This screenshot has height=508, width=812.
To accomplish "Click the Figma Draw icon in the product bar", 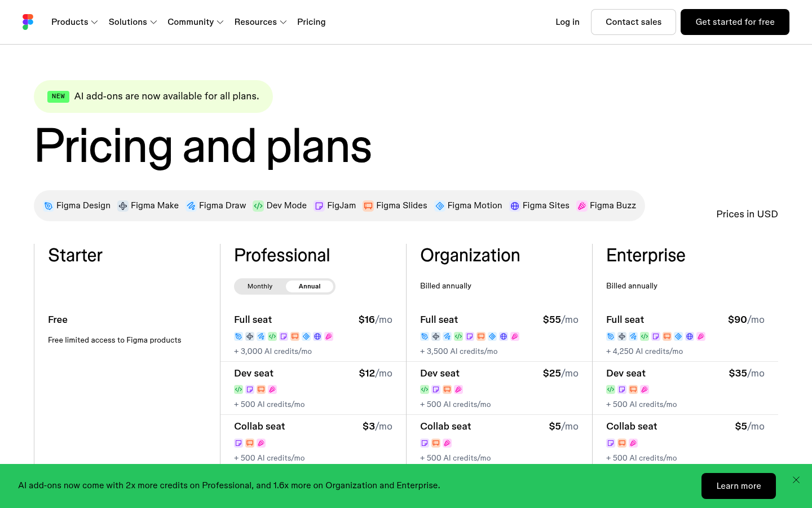I will click(x=191, y=206).
